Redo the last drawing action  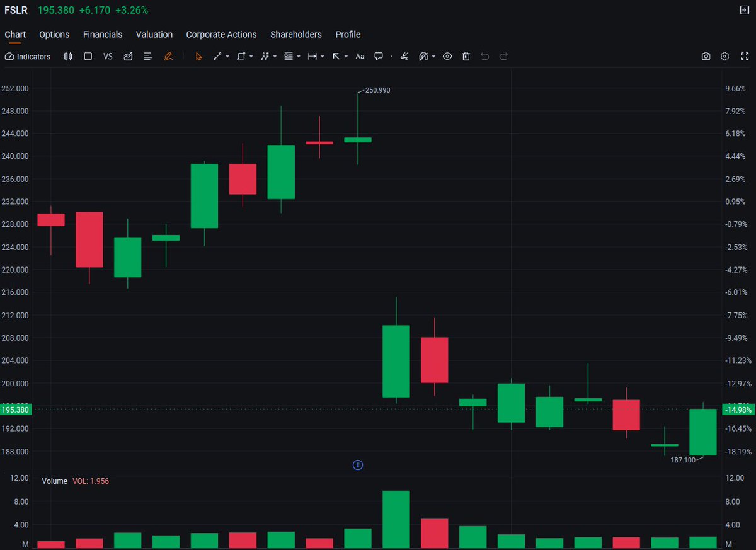pyautogui.click(x=503, y=56)
